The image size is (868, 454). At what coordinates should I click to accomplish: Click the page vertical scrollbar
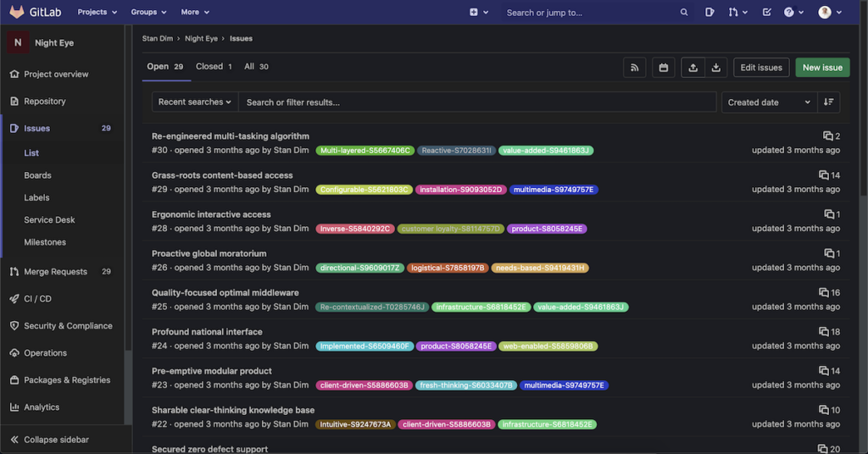[x=864, y=111]
